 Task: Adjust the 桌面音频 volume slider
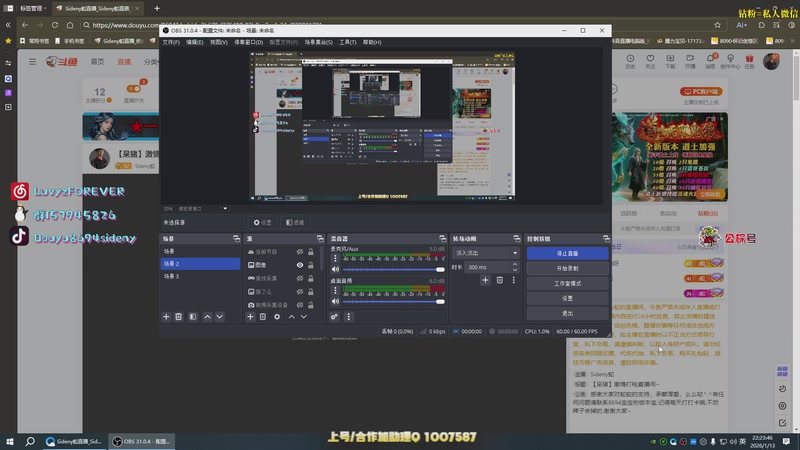click(x=393, y=302)
